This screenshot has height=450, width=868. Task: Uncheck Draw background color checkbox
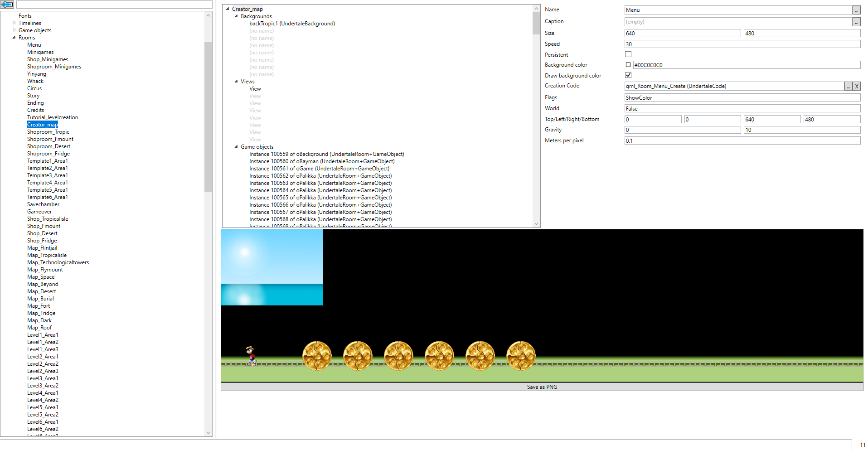pos(628,75)
